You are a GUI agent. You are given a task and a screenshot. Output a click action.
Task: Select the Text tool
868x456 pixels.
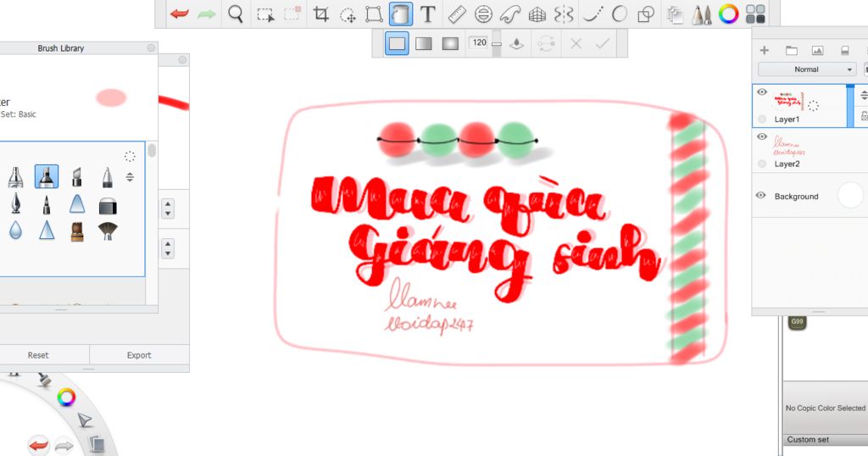[427, 14]
